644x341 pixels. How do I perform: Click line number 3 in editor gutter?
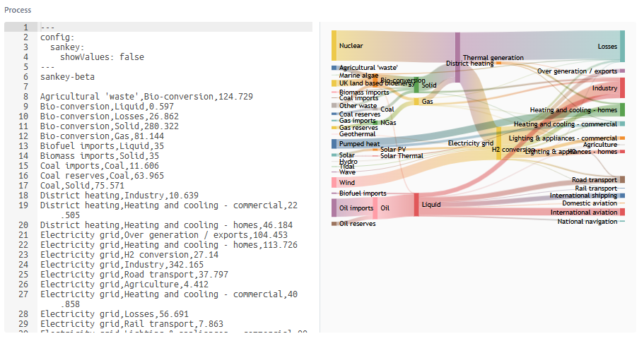(25, 47)
